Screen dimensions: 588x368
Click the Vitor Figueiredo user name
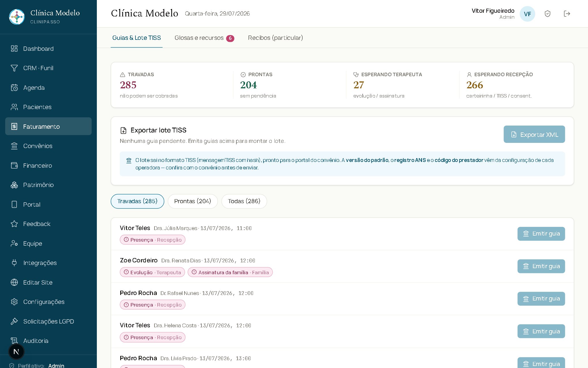coord(493,11)
